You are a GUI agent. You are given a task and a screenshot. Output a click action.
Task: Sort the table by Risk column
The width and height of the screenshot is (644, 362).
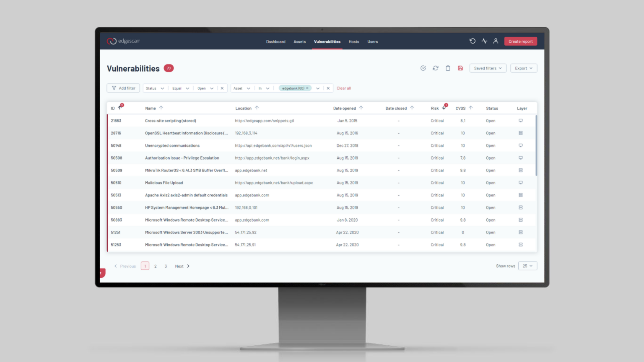[x=443, y=108]
